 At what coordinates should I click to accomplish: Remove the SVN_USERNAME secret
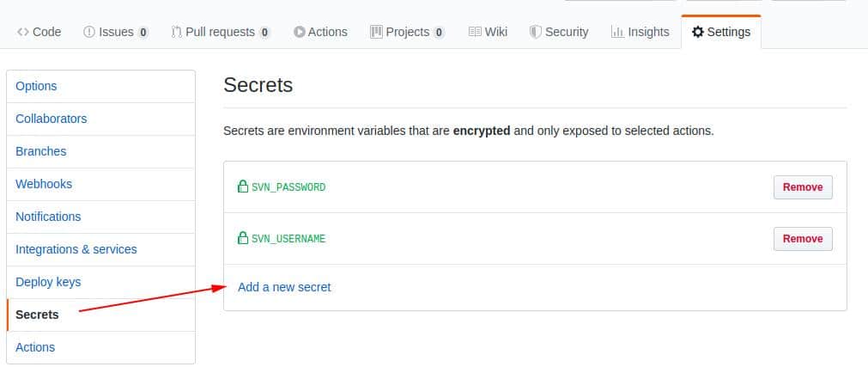pyautogui.click(x=803, y=239)
